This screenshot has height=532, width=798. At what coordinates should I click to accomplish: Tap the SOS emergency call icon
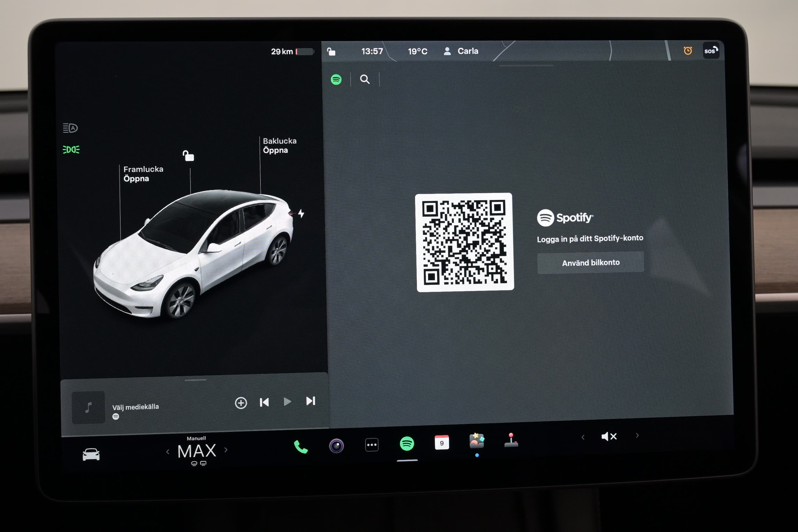click(711, 51)
